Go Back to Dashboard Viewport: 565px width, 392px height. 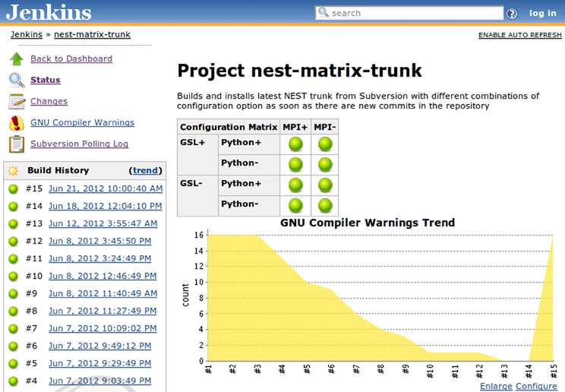click(71, 58)
